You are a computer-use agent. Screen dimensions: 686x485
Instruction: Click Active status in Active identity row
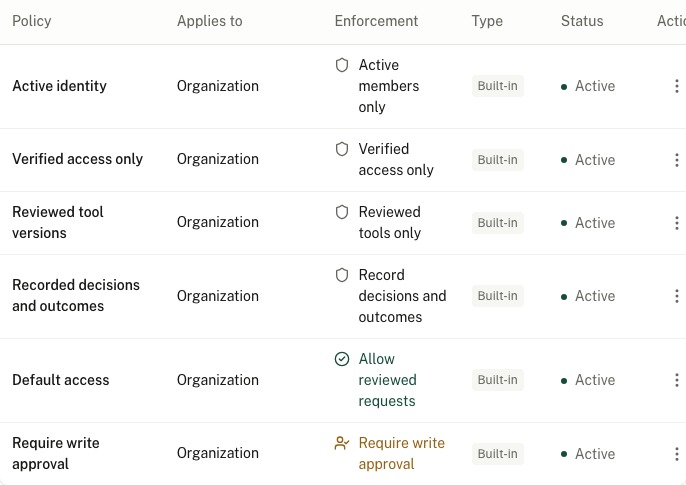point(588,86)
